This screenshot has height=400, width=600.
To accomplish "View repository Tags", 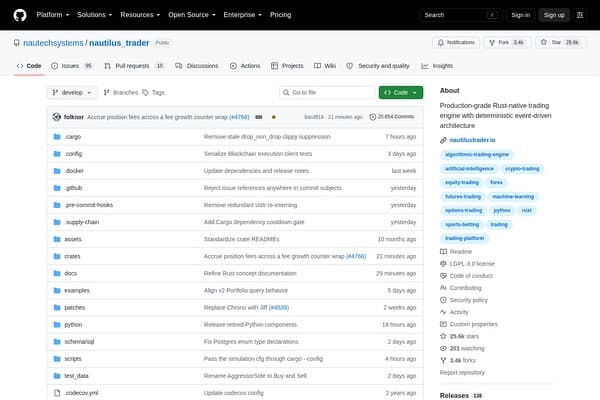I will click(153, 93).
